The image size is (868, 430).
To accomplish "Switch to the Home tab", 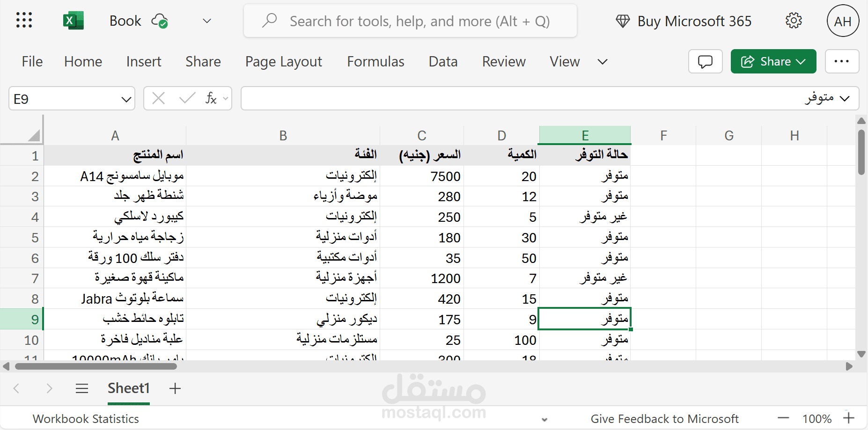I will [83, 62].
